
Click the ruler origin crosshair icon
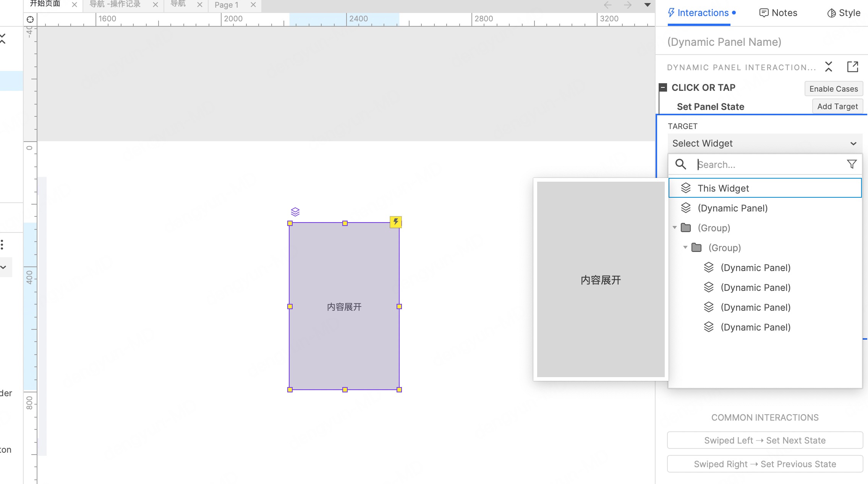click(x=30, y=19)
